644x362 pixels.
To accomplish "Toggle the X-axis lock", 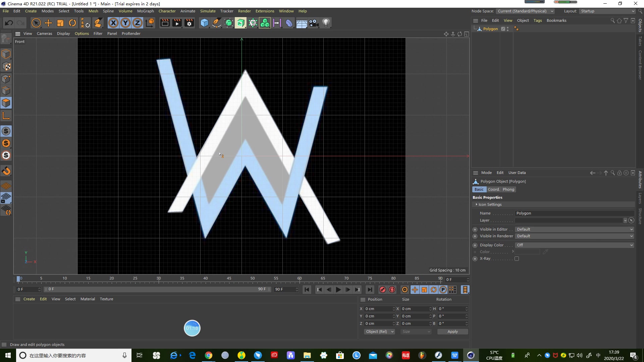I will tap(113, 23).
